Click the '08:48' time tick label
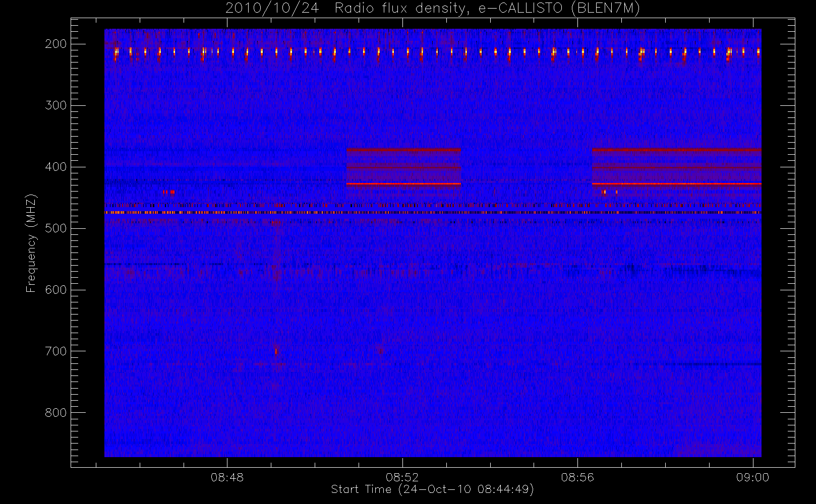Viewport: 816px width, 504px height. [x=227, y=477]
